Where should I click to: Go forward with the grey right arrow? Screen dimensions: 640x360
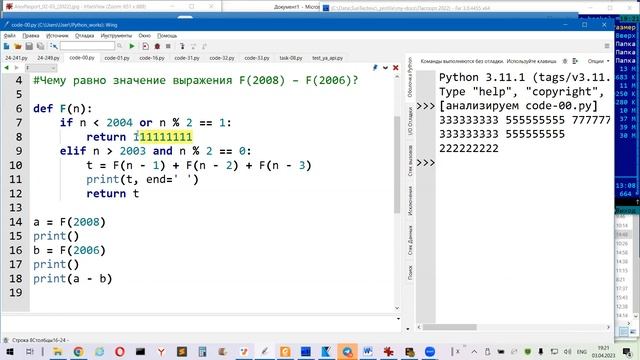click(16, 68)
